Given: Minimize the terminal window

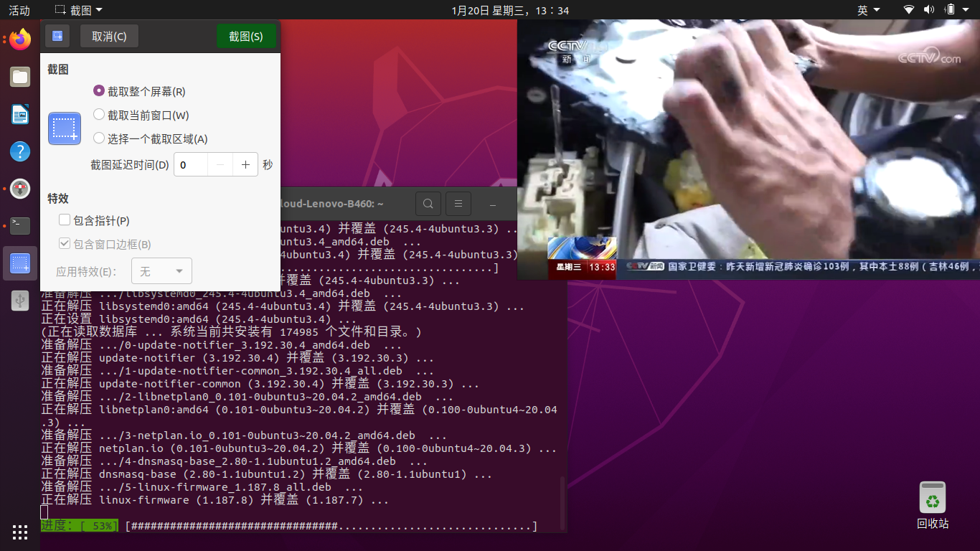Looking at the screenshot, I should click(x=493, y=204).
